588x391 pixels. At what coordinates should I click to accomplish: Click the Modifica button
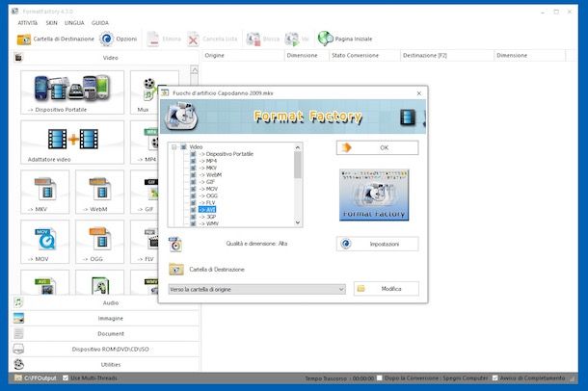[387, 289]
